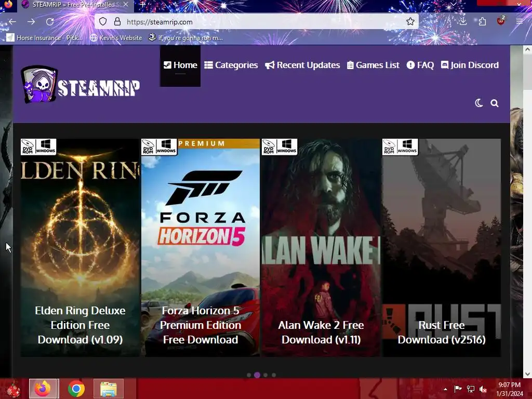Click the DVD ROM badge on Forza card
The image size is (532, 399).
pos(148,147)
